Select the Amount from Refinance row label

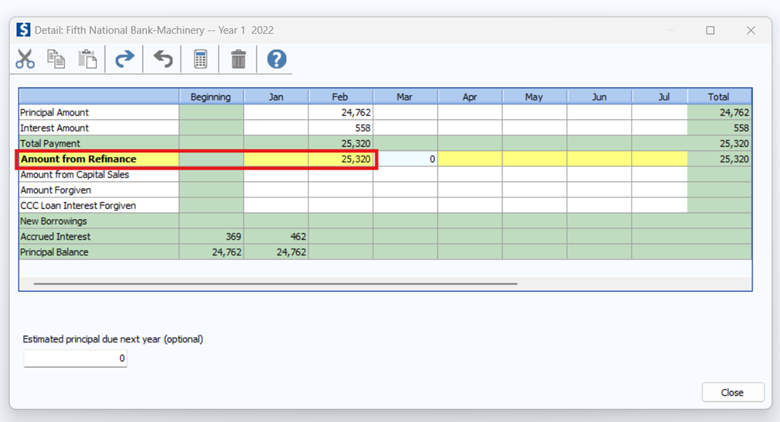[x=99, y=159]
